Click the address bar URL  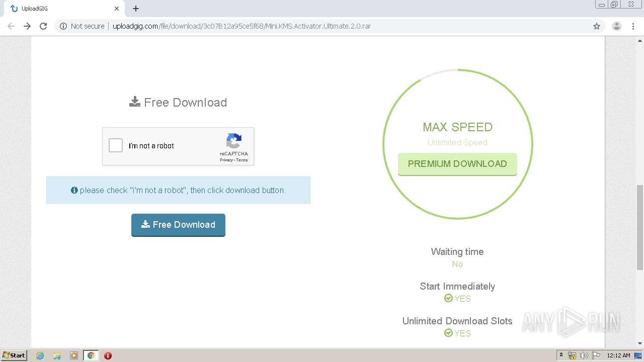(242, 26)
